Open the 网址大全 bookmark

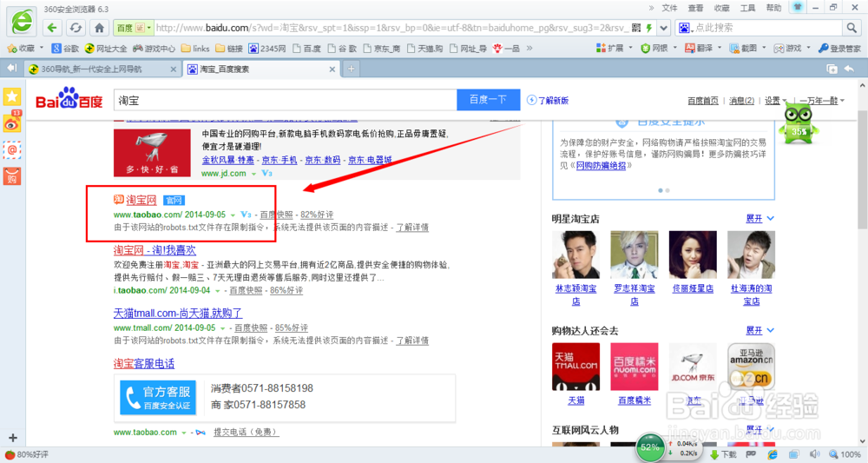(106, 49)
